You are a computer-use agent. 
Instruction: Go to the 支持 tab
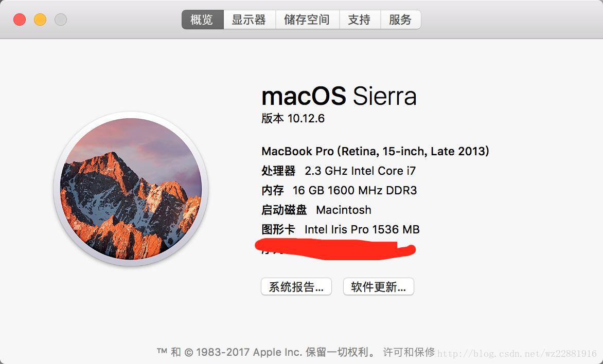(359, 20)
